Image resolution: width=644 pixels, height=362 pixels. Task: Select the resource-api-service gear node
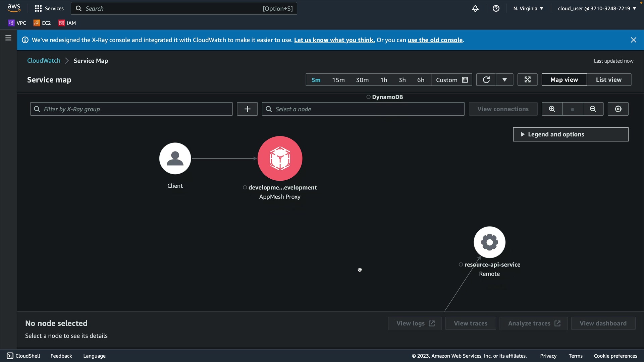point(489,242)
